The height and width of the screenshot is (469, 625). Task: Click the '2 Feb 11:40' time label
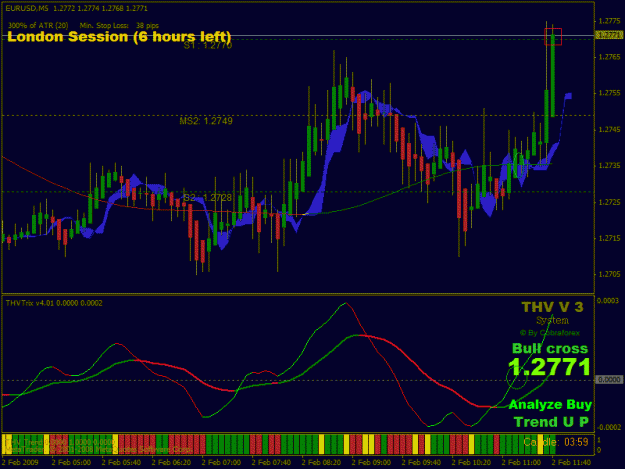[x=571, y=463]
